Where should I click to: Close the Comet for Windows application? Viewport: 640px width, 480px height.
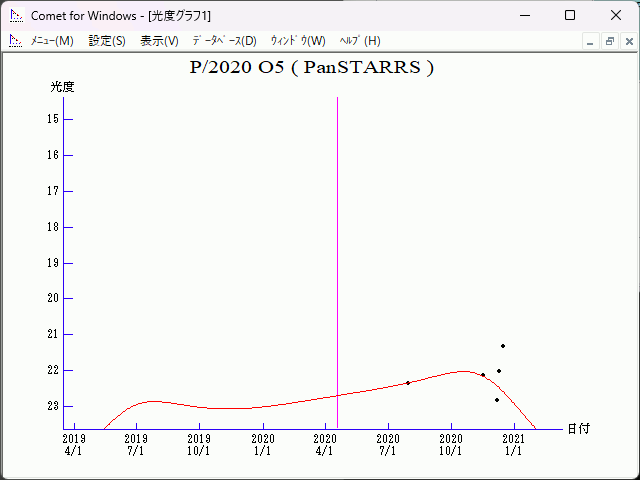click(615, 15)
